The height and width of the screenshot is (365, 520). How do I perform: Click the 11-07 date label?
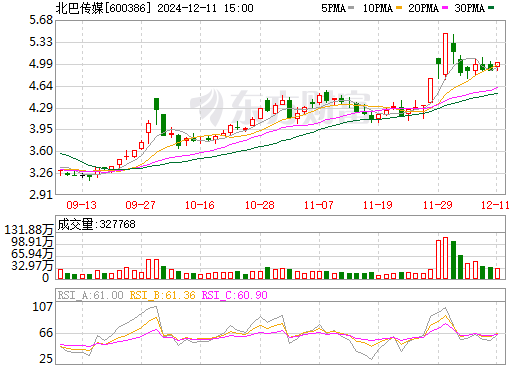click(319, 205)
